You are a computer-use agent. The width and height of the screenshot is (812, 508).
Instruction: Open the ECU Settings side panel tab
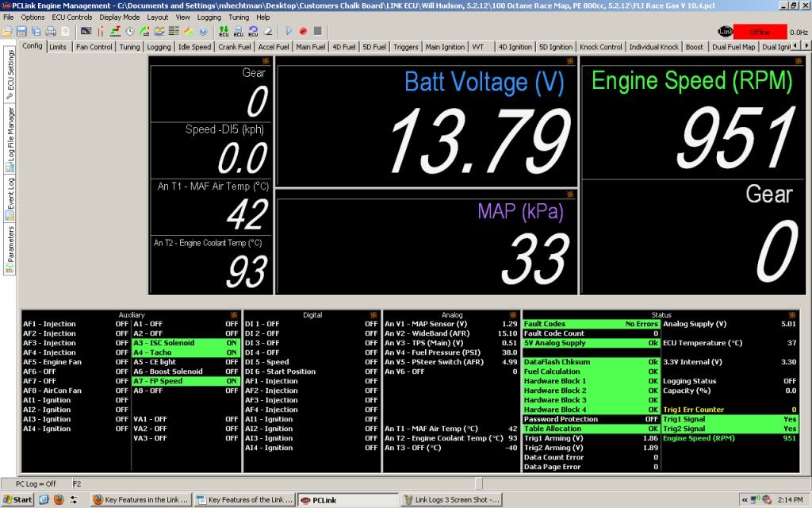point(10,75)
